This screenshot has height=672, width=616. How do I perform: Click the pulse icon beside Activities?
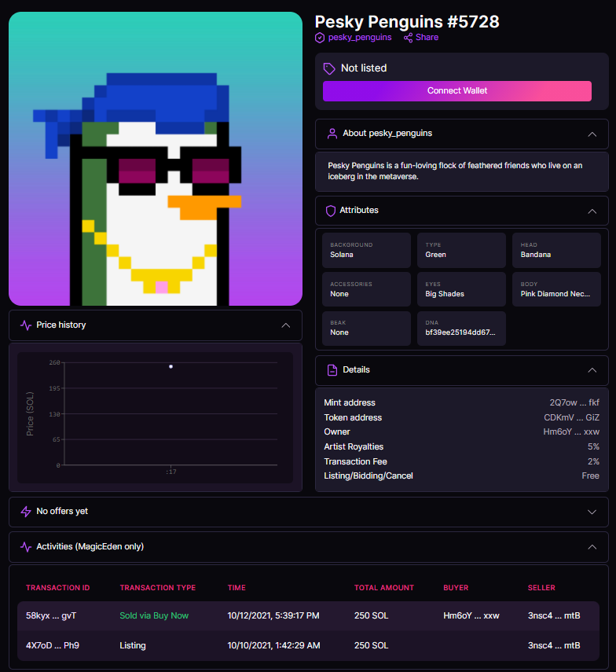tap(26, 547)
